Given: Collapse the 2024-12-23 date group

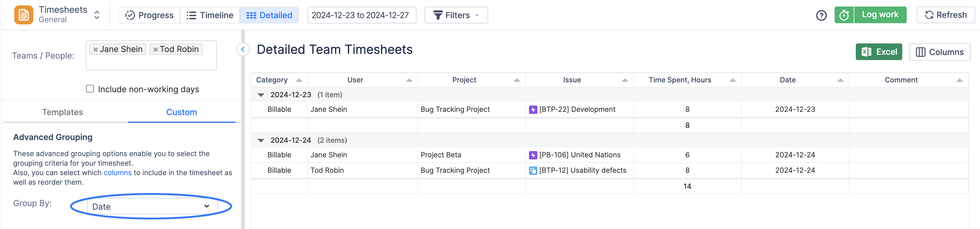Looking at the screenshot, I should [x=261, y=95].
